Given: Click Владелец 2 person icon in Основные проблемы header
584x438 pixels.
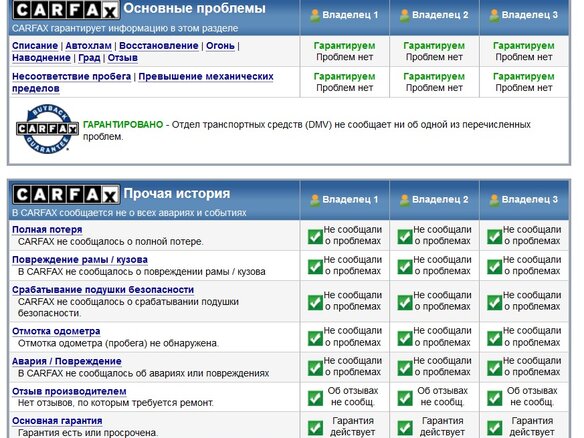Looking at the screenshot, I should pos(404,15).
